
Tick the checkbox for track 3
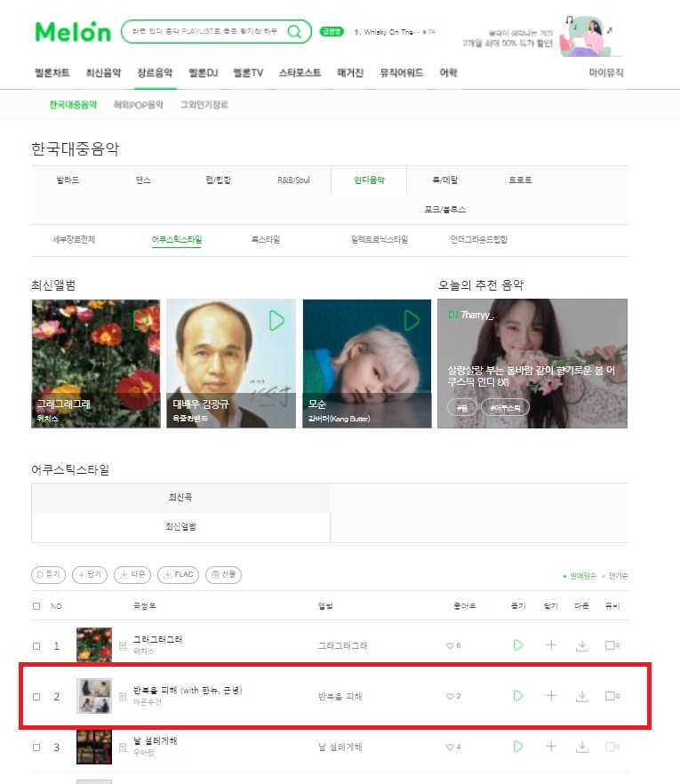point(36,748)
